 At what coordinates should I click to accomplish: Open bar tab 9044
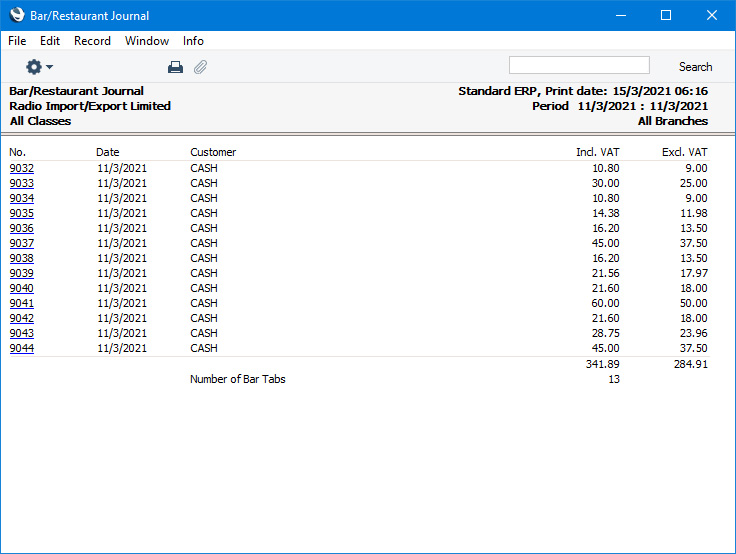(x=22, y=348)
